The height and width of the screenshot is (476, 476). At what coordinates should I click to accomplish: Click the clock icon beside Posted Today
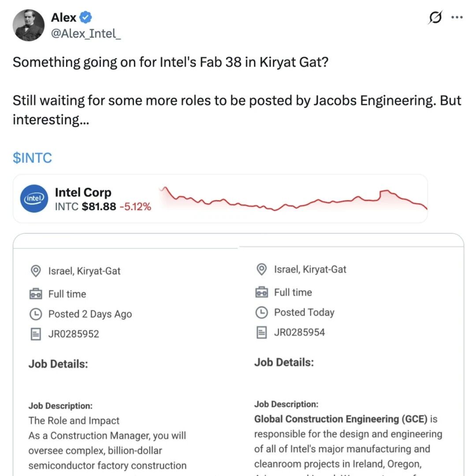[261, 312]
